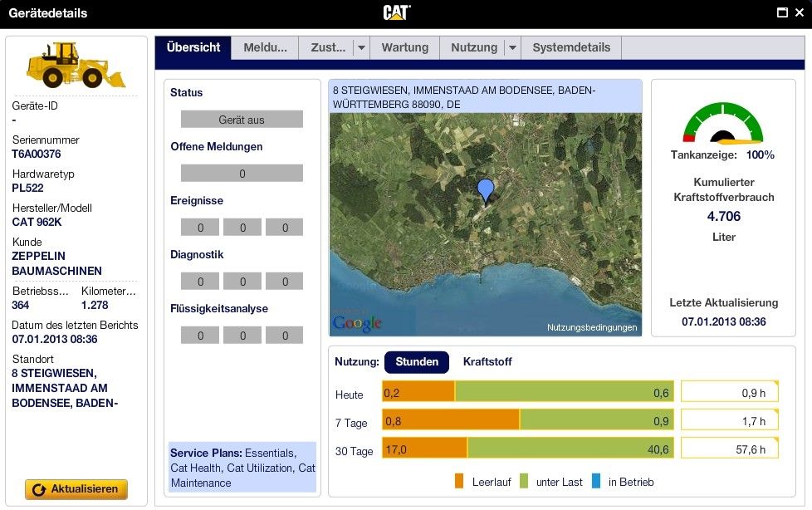The height and width of the screenshot is (510, 812).
Task: Click the Heute orange Leerlauf bar segment
Action: [418, 392]
